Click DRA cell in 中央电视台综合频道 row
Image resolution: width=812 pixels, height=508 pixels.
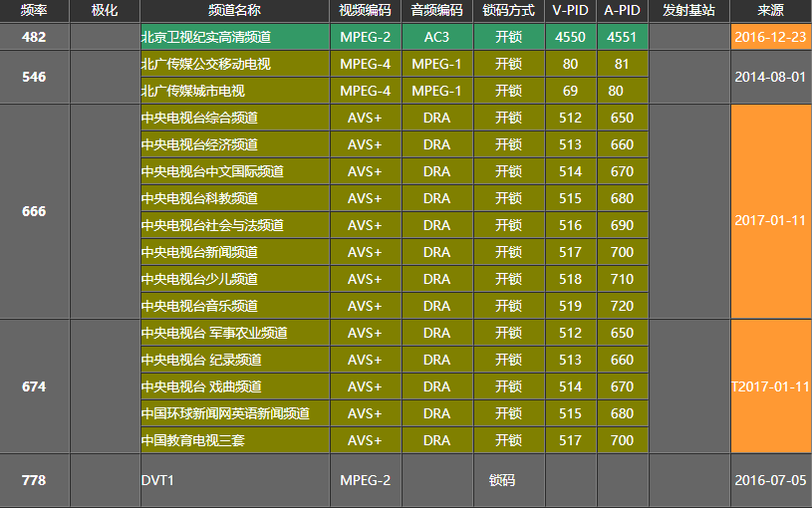(x=436, y=118)
